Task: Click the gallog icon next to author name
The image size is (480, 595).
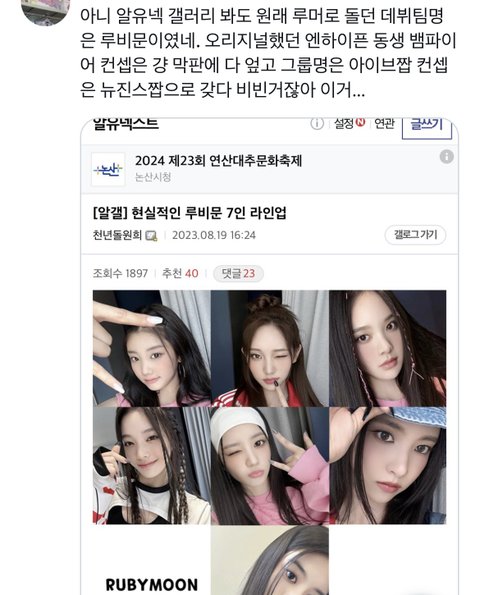Action: pos(151,236)
